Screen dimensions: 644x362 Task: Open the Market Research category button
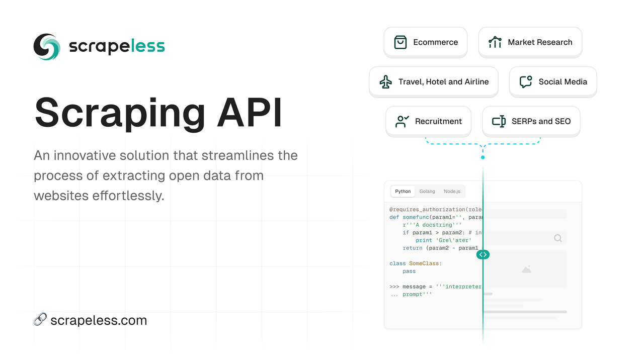pos(530,42)
